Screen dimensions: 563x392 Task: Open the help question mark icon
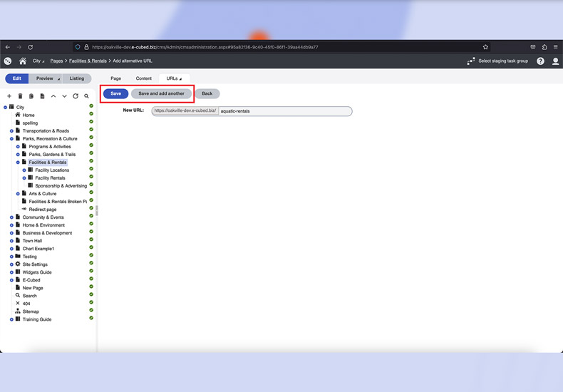click(541, 61)
